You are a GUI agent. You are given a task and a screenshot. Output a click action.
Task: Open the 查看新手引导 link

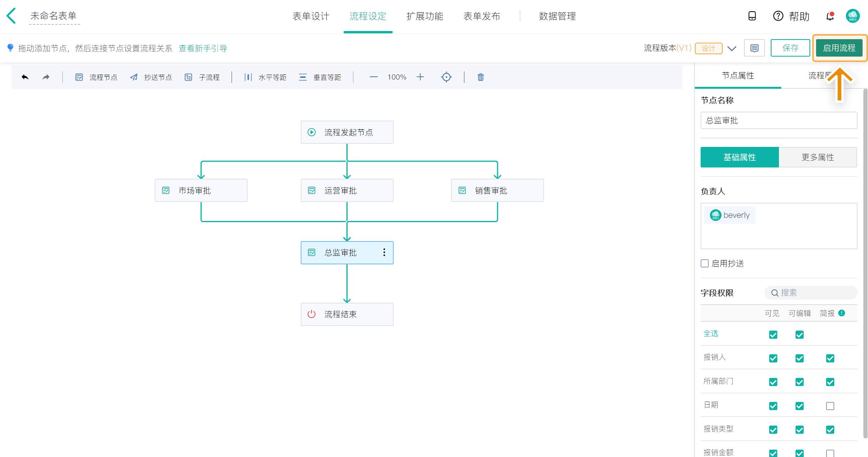203,48
